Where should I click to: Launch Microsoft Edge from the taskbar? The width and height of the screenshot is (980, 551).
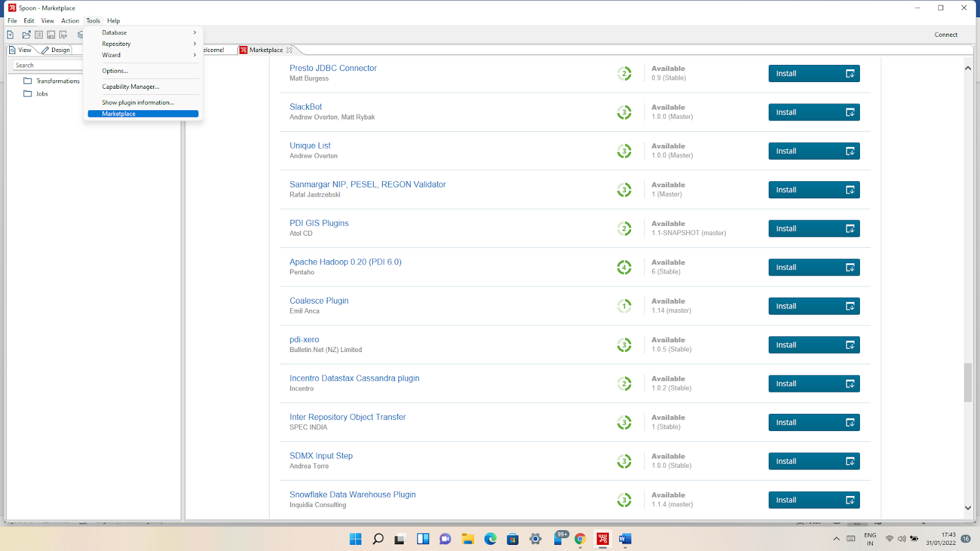pos(491,539)
